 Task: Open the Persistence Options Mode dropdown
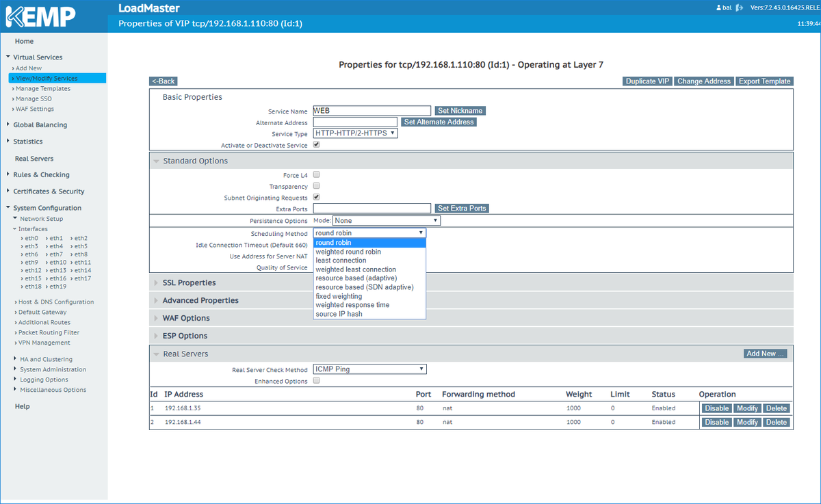pos(387,221)
